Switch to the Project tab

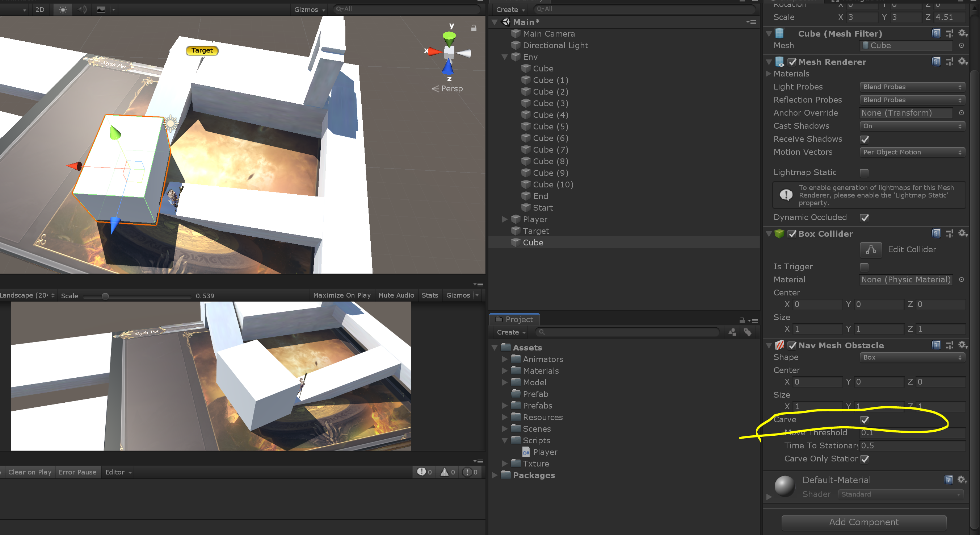pos(514,319)
